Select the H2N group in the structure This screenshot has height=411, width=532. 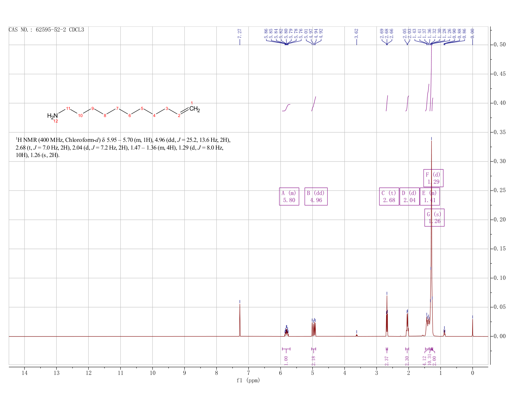(53, 116)
